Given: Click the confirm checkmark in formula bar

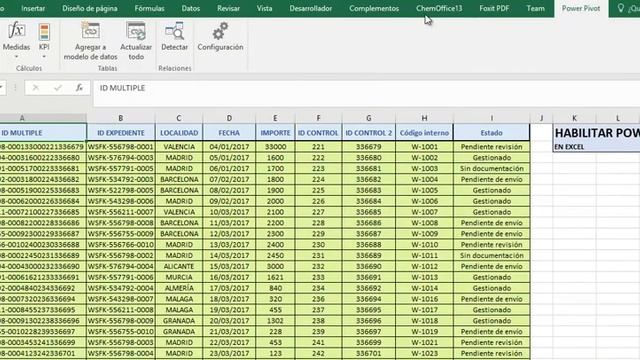Looking at the screenshot, I should click(58, 88).
